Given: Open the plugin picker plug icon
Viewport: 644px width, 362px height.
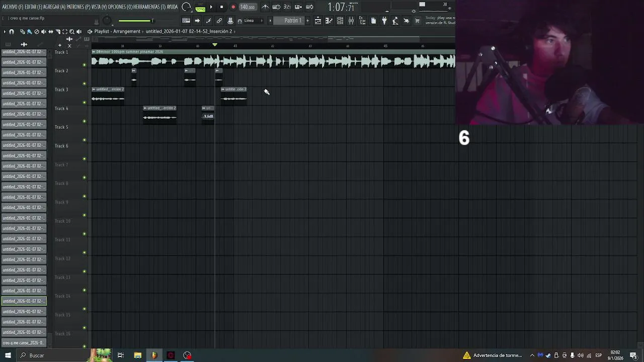Looking at the screenshot, I should point(384,21).
